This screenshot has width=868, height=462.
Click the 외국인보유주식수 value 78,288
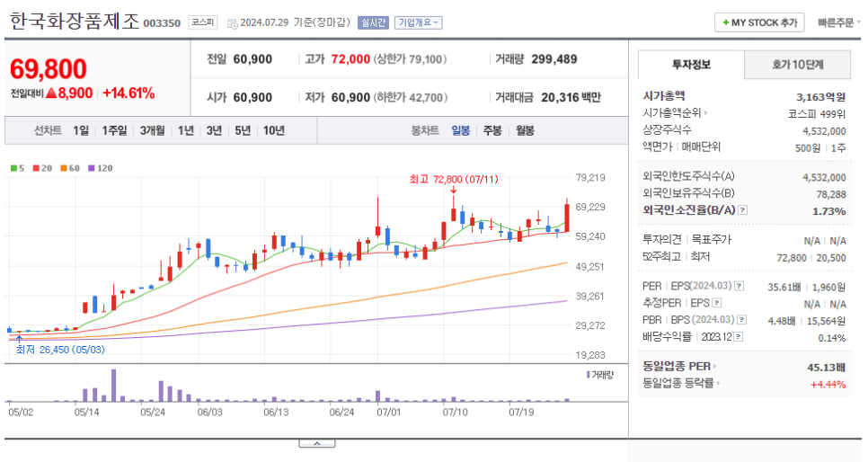click(831, 194)
